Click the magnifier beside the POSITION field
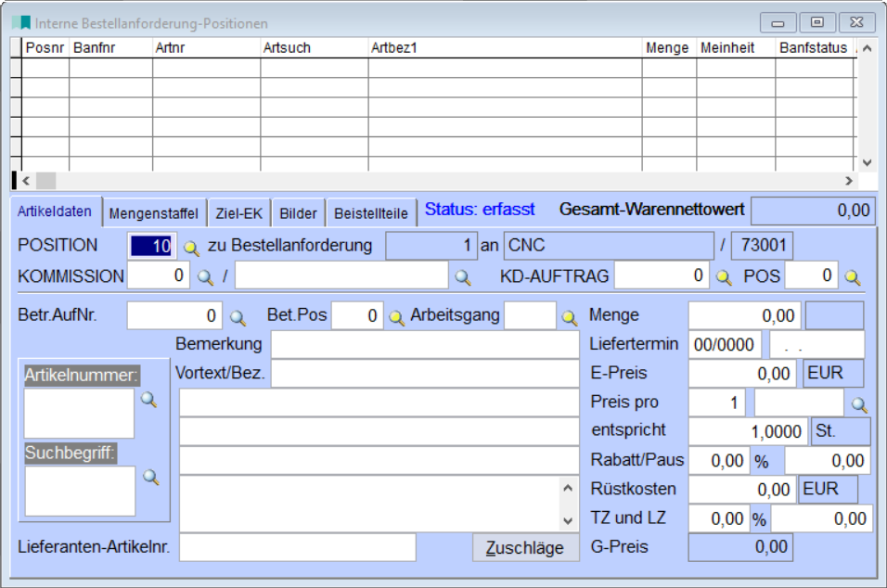Image resolution: width=887 pixels, height=588 pixels. click(191, 248)
